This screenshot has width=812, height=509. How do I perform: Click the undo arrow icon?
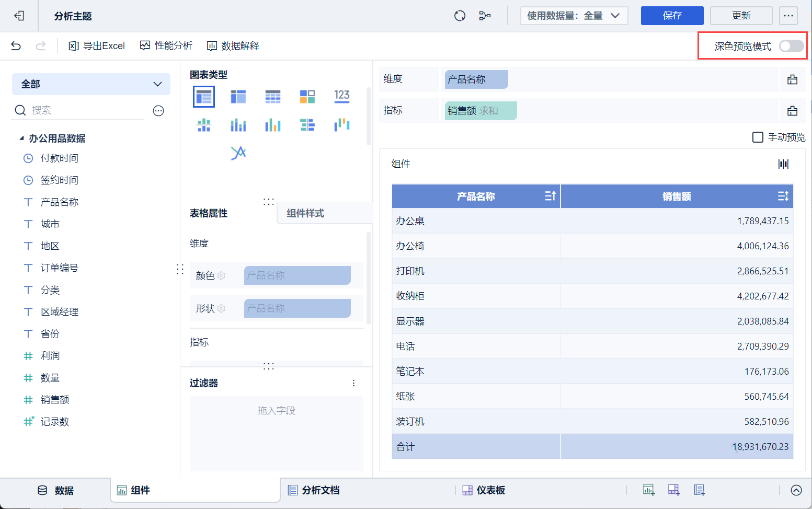point(16,46)
